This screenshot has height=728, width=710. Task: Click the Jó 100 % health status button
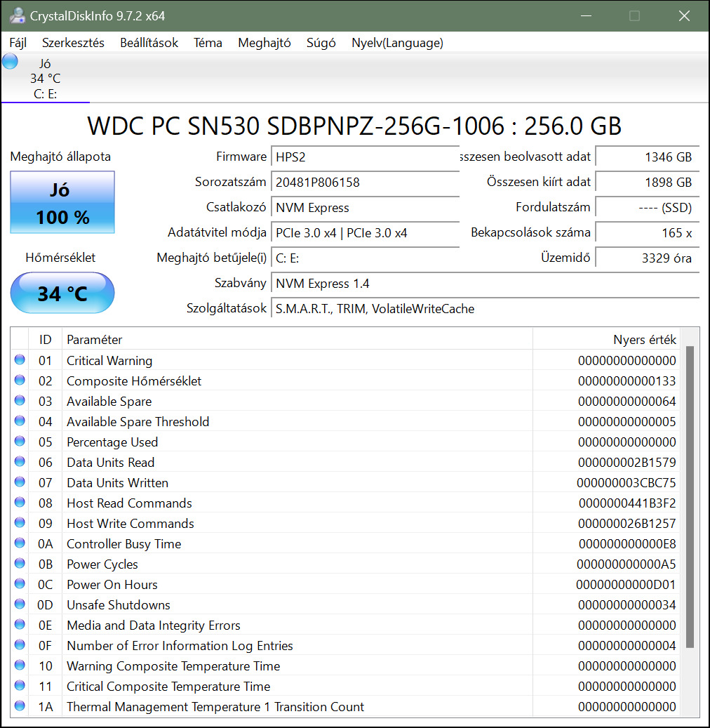pos(62,202)
